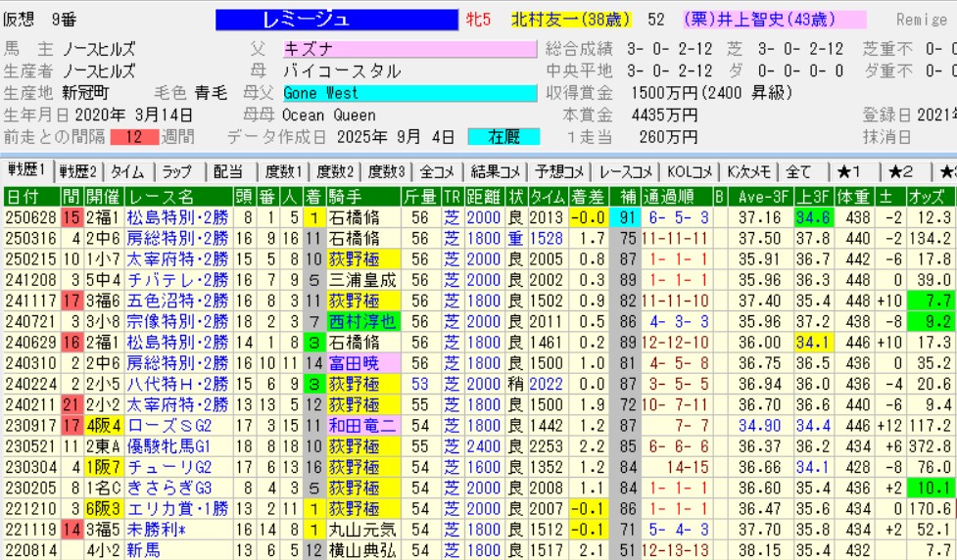Click damsire Gone West cyan field
The width and height of the screenshot is (957, 560).
pyautogui.click(x=409, y=93)
